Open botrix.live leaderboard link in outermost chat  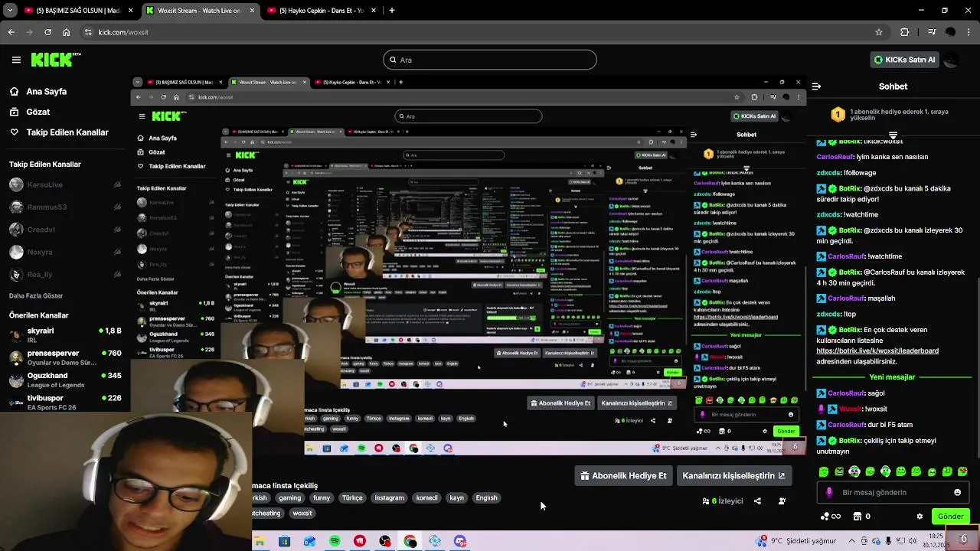click(877, 350)
